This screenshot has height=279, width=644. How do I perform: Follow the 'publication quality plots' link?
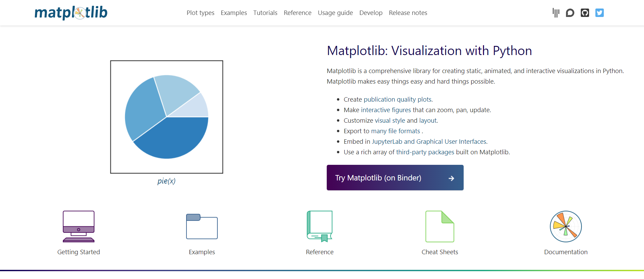(398, 100)
